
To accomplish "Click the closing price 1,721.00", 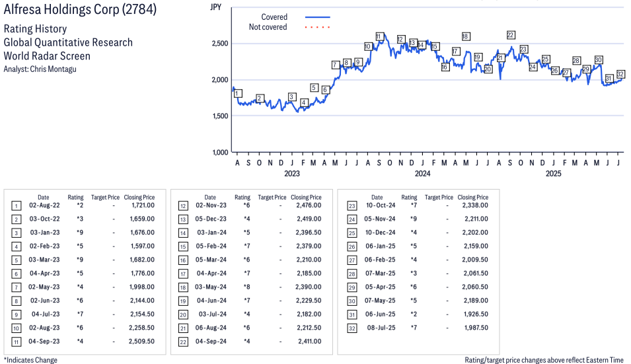I will tap(143, 205).
